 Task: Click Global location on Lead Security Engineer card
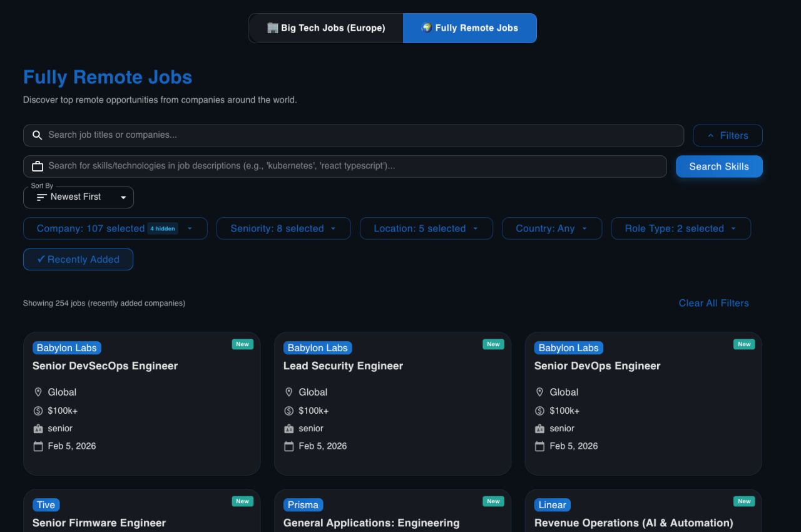tap(313, 392)
